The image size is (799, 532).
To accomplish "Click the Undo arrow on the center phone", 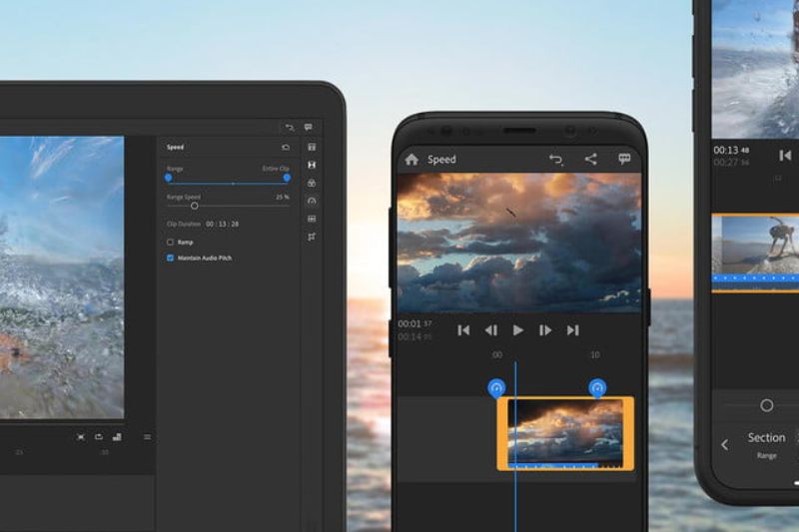I will (x=556, y=160).
